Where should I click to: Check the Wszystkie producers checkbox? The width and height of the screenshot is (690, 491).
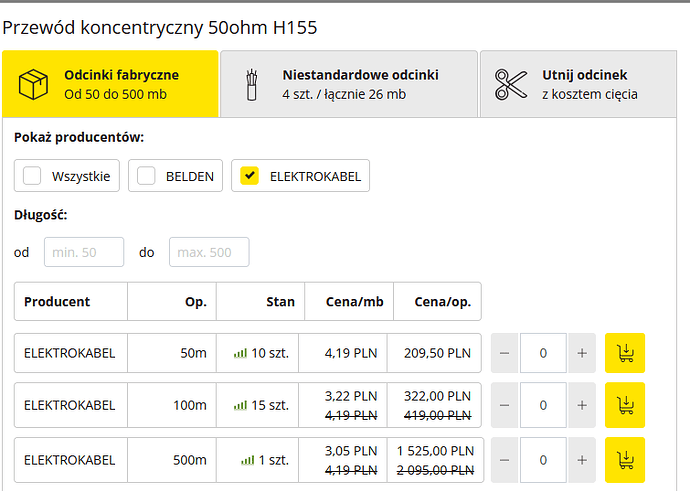(32, 176)
